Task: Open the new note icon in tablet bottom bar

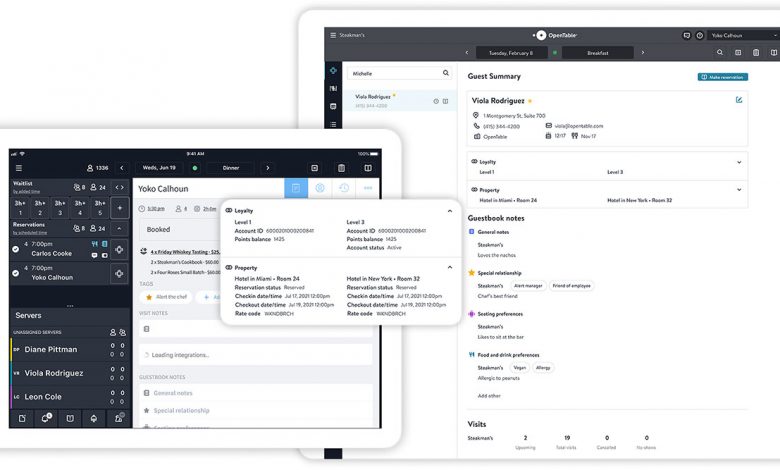Action: tap(22, 418)
